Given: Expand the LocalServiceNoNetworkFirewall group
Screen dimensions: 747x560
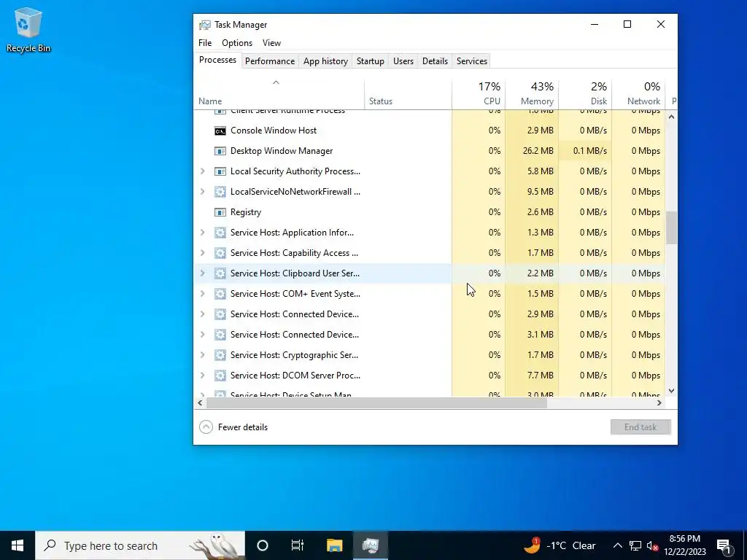Looking at the screenshot, I should pyautogui.click(x=203, y=192).
